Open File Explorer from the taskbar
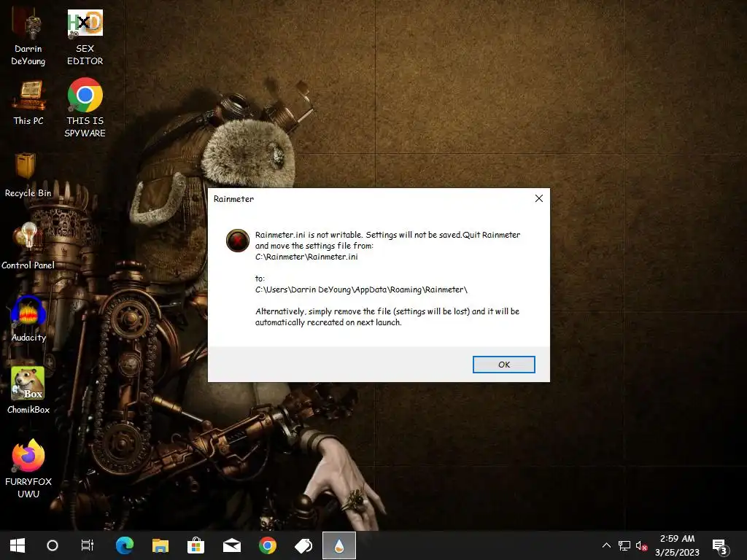 160,545
